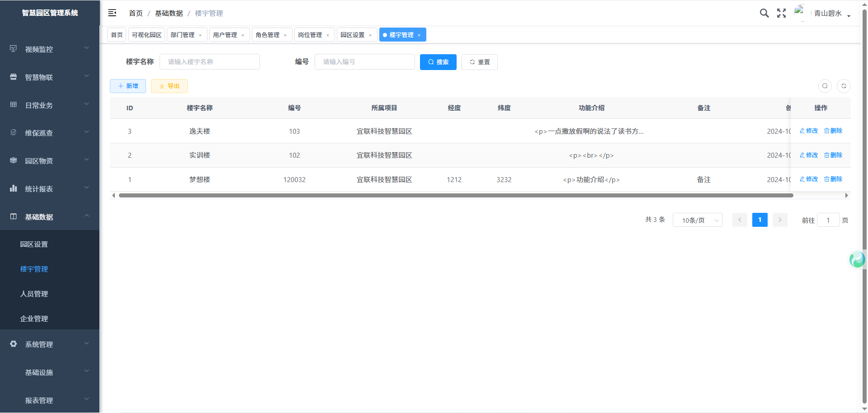The image size is (868, 413).
Task: Collapse the 基础数据 sidebar menu
Action: 50,217
